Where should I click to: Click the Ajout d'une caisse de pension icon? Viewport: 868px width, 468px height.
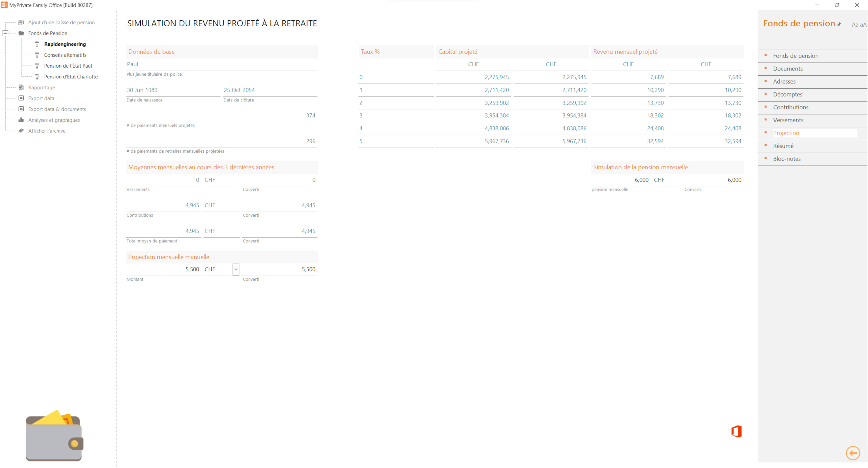[21, 22]
